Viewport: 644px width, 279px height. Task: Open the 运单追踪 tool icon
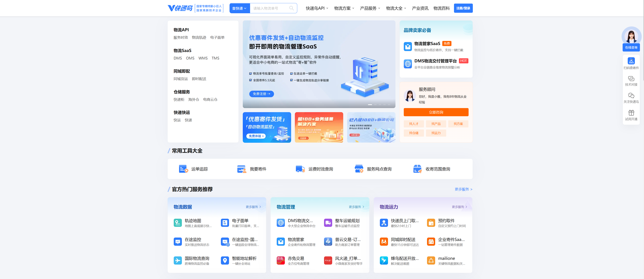click(184, 169)
